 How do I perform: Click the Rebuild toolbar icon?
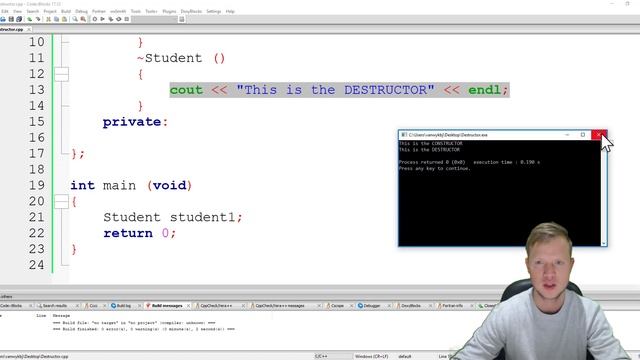119,19
